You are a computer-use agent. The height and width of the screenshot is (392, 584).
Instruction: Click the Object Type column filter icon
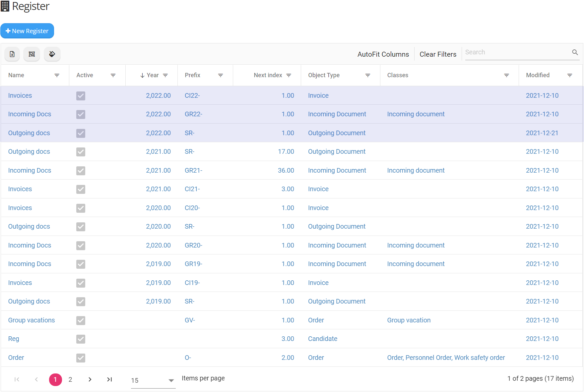367,75
